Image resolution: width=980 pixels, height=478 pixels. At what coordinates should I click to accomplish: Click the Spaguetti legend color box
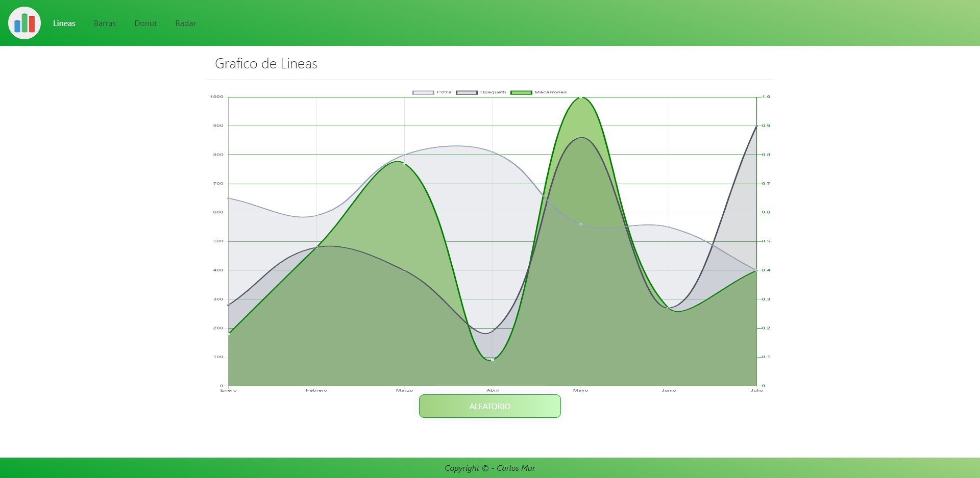tap(467, 92)
